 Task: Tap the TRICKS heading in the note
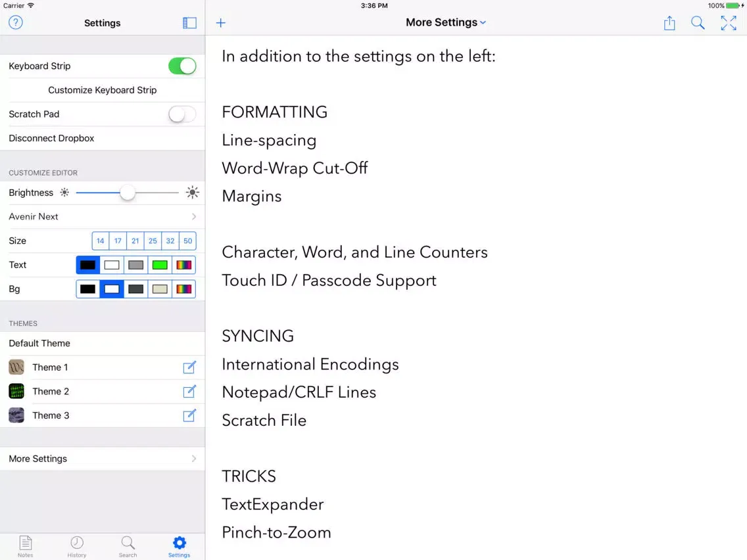pos(249,476)
